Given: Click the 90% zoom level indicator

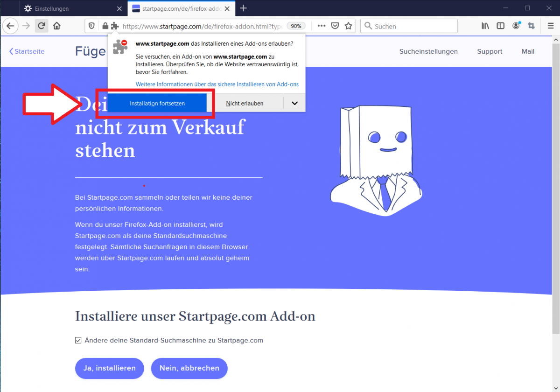Looking at the screenshot, I should 296,26.
